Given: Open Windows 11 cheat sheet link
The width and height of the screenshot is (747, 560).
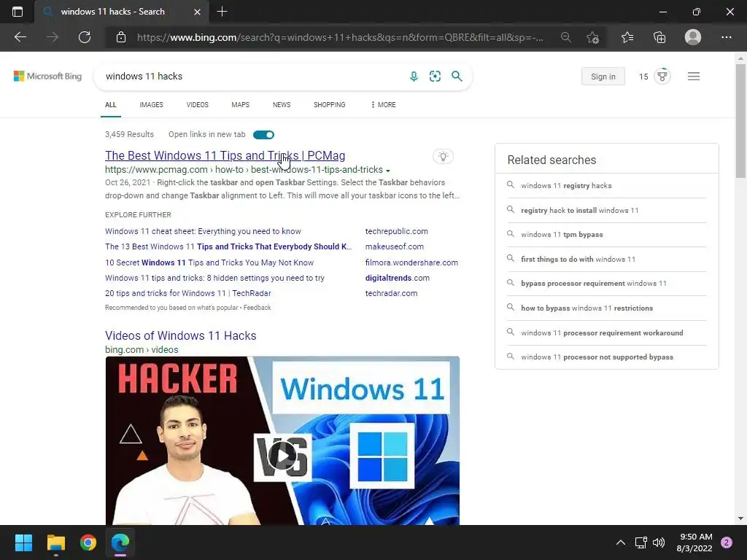Looking at the screenshot, I should [x=203, y=231].
